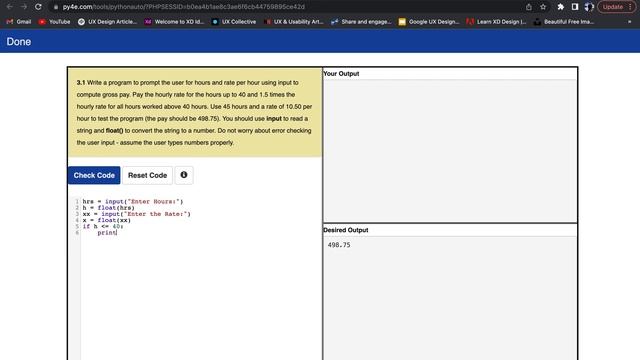This screenshot has height=360, width=640.
Task: Open the UX & Usability Art bookmark
Action: click(x=293, y=22)
